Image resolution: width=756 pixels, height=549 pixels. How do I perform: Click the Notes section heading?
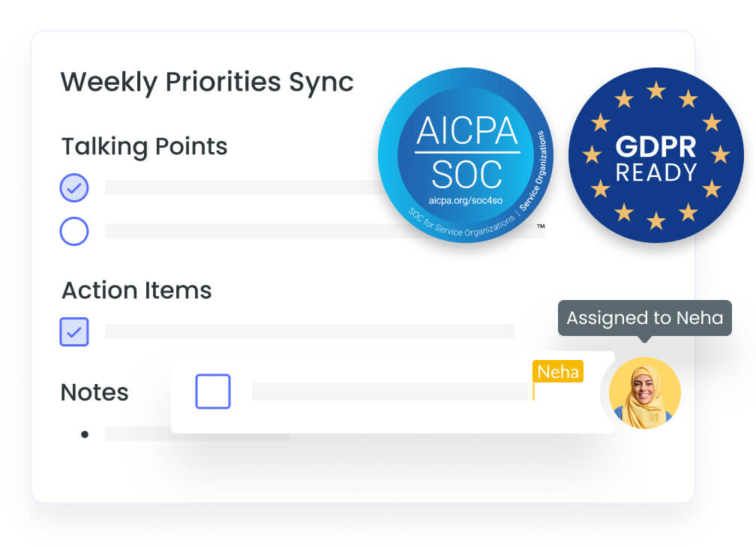(x=94, y=392)
